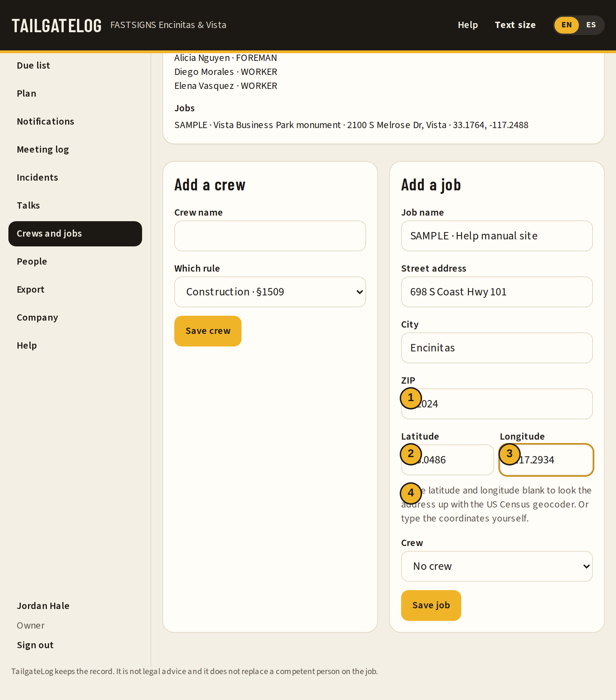Screen dimensions: 616x700
Task: Click the Save job button
Action: click(x=431, y=605)
